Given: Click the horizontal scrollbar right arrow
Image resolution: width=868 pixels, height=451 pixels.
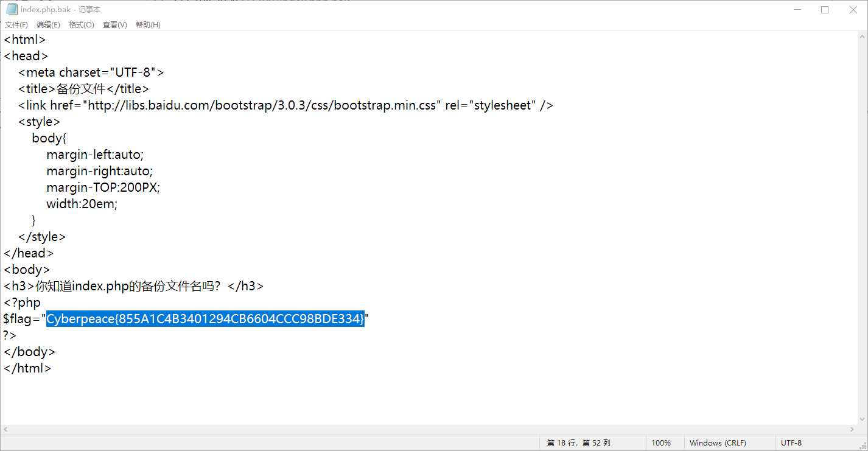Looking at the screenshot, I should tap(852, 430).
